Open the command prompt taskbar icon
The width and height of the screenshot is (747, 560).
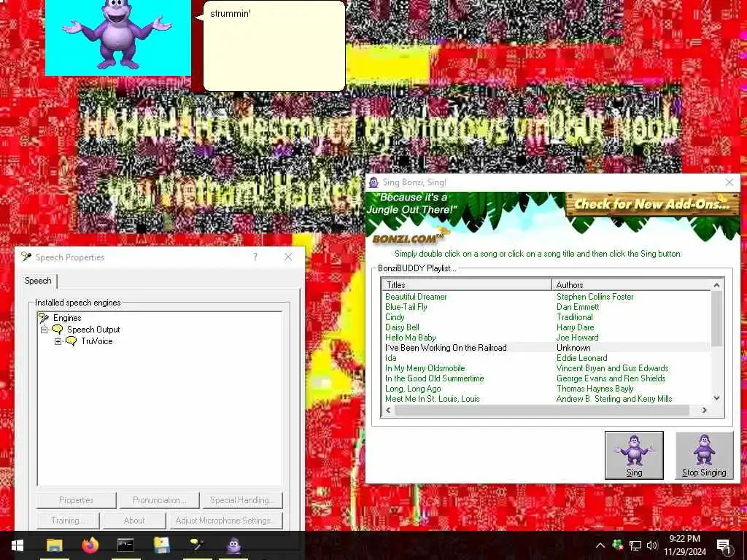pos(125,545)
